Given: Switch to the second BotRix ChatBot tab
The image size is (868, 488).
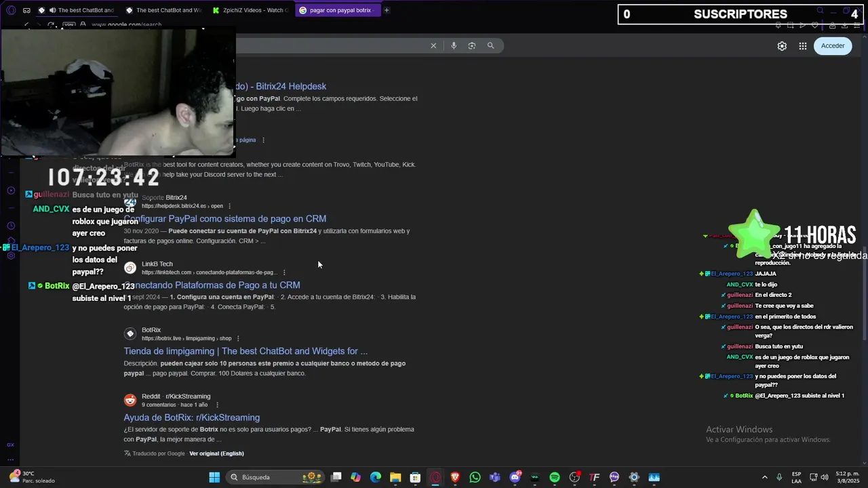Looking at the screenshot, I should click(x=163, y=10).
